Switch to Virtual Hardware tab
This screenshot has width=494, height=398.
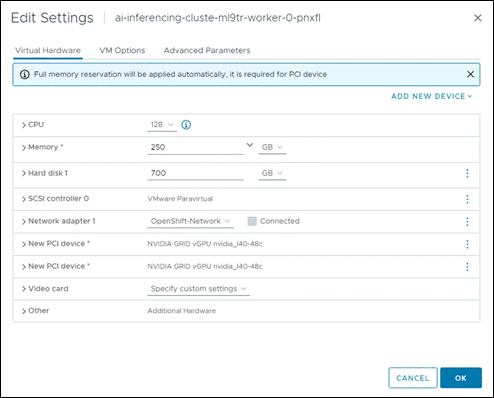(x=48, y=50)
